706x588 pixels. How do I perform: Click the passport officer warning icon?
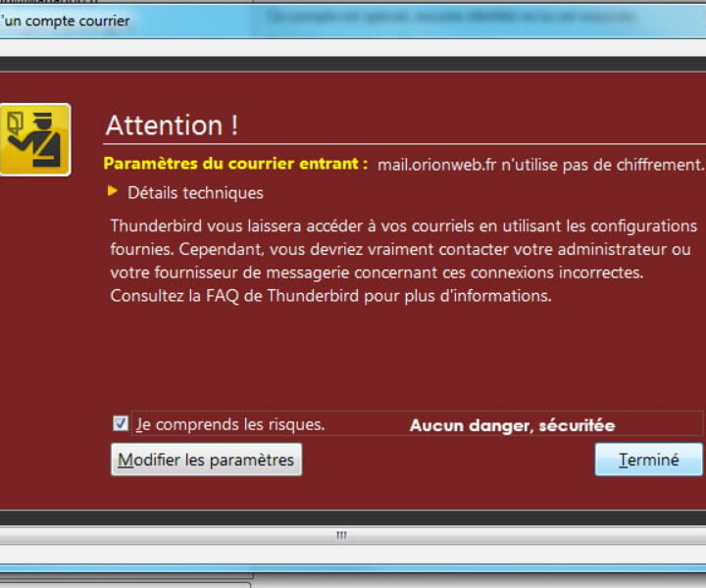(x=35, y=139)
